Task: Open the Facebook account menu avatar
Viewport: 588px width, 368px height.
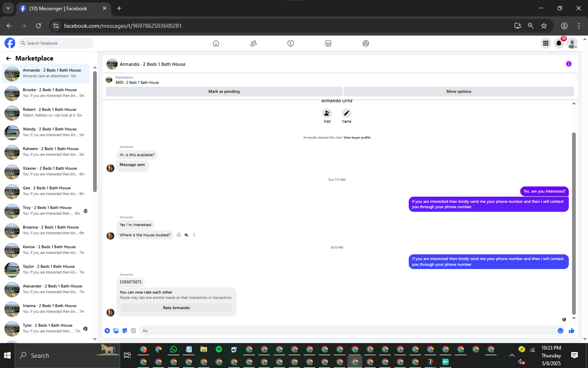Action: tap(572, 43)
